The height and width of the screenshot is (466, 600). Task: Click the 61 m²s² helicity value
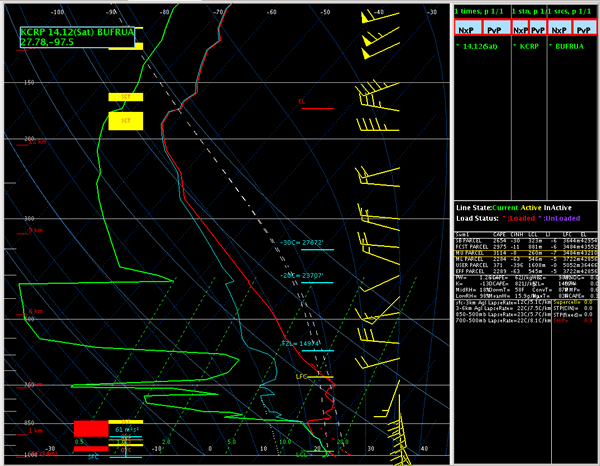coord(127,430)
